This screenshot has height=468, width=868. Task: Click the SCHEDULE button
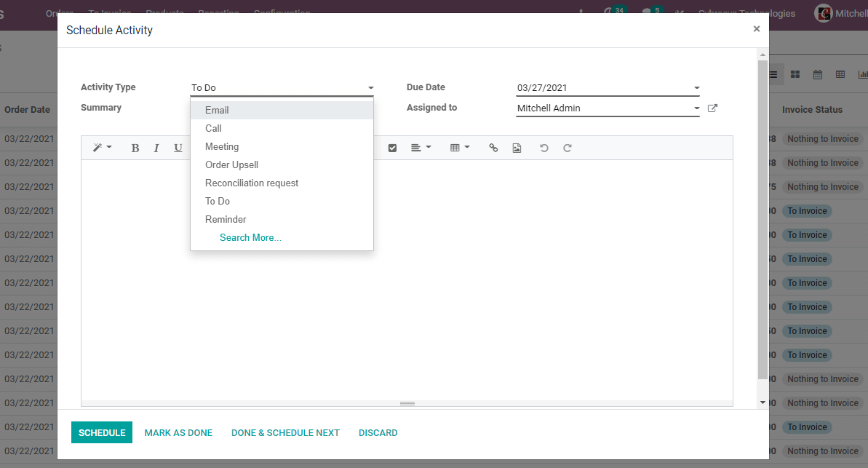coord(102,432)
